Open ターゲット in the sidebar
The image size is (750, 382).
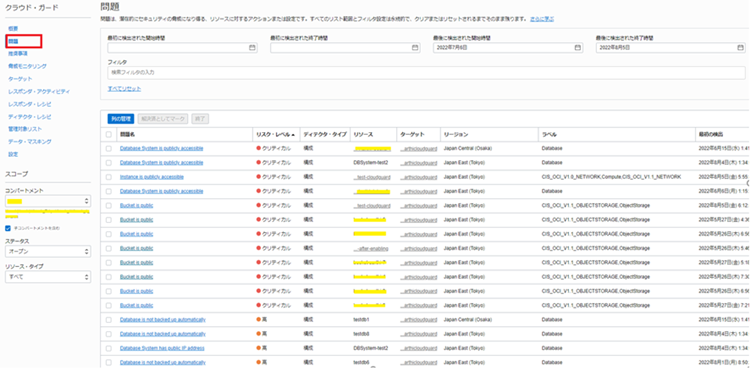[x=20, y=78]
